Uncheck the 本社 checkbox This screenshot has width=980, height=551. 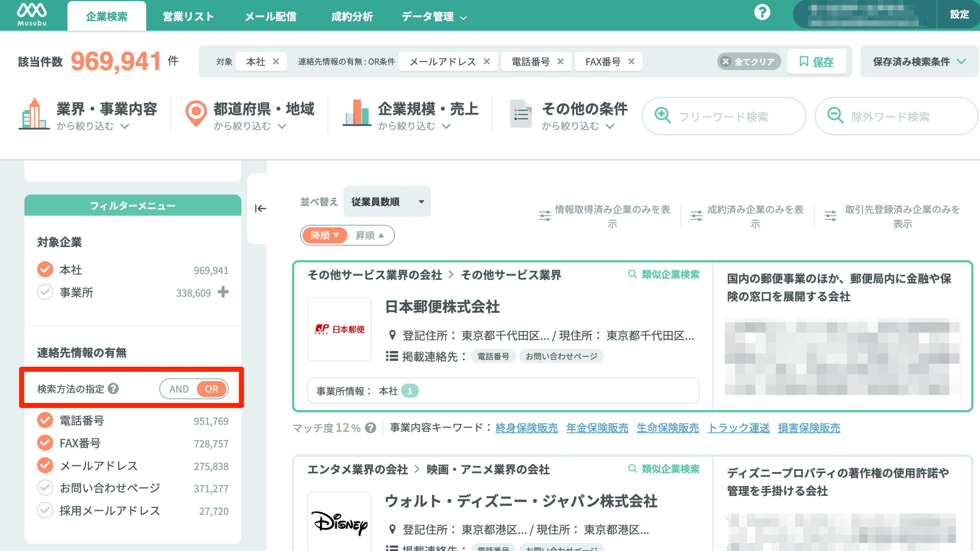click(45, 270)
